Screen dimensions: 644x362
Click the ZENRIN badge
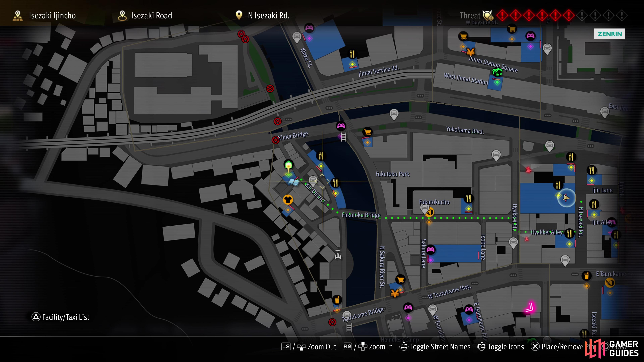pyautogui.click(x=609, y=34)
